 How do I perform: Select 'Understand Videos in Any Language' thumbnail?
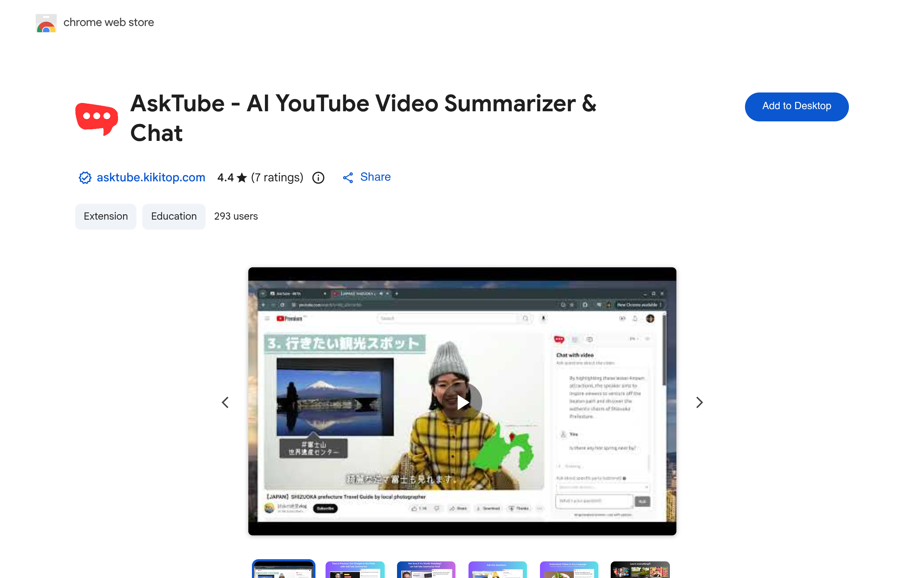(569, 570)
